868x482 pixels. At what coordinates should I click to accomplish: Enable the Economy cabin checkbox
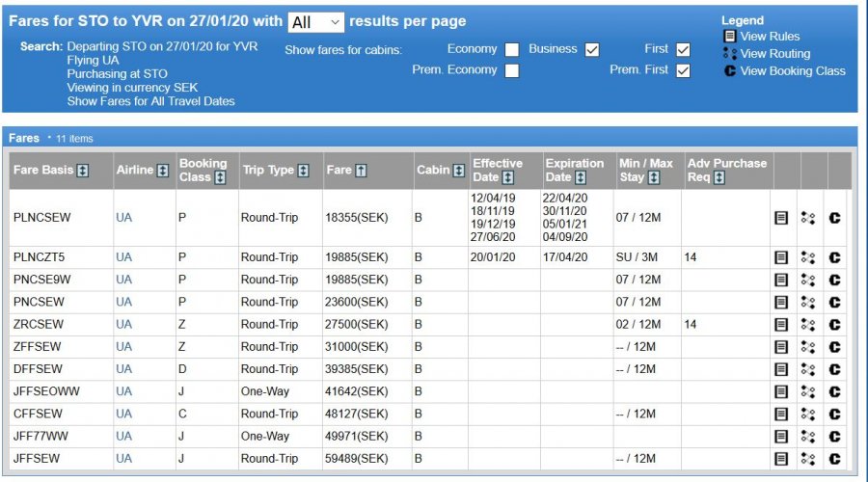tap(512, 49)
